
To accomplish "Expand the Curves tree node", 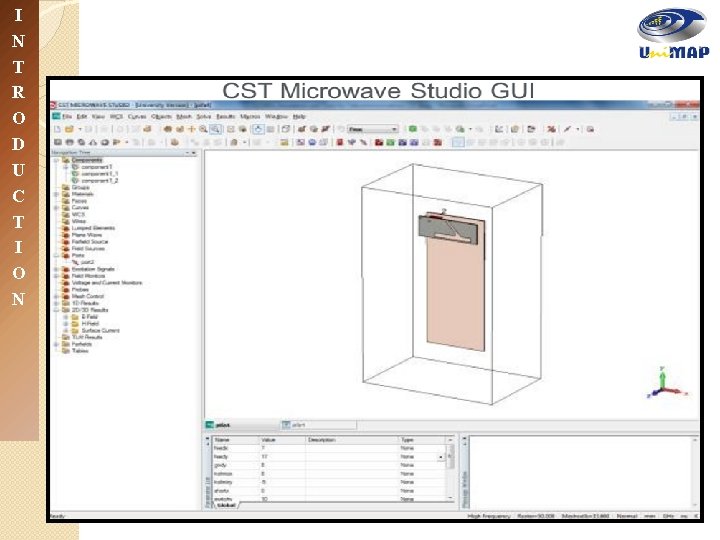I will [x=56, y=208].
